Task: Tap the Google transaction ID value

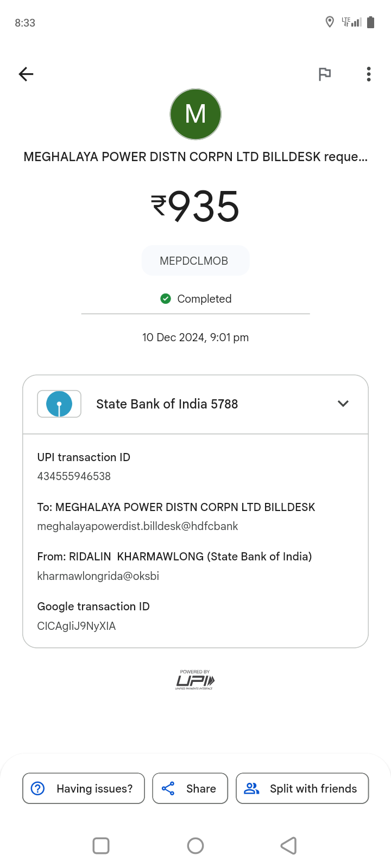Action: (x=77, y=626)
